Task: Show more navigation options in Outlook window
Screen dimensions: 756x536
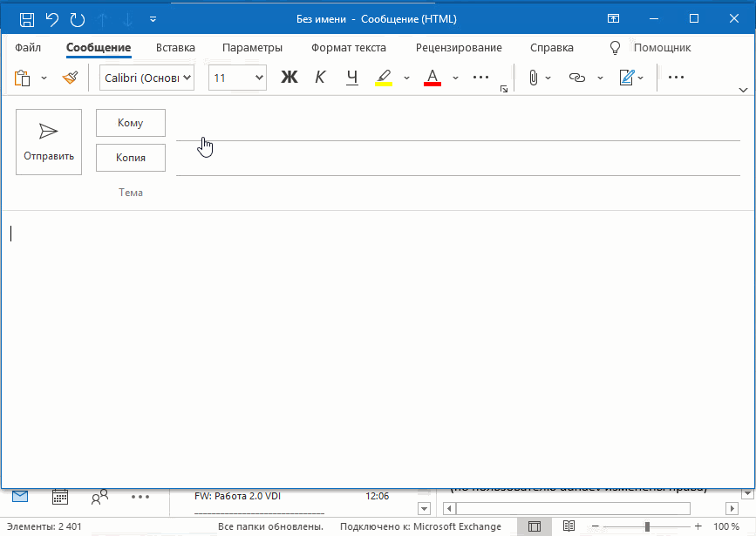Action: coord(140,497)
